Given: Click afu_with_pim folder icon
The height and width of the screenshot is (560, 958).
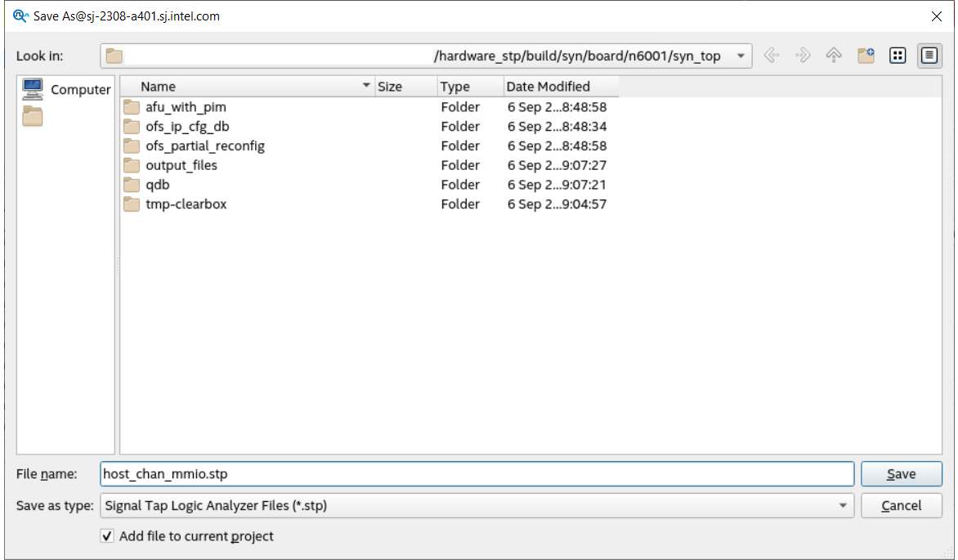Looking at the screenshot, I should (132, 107).
